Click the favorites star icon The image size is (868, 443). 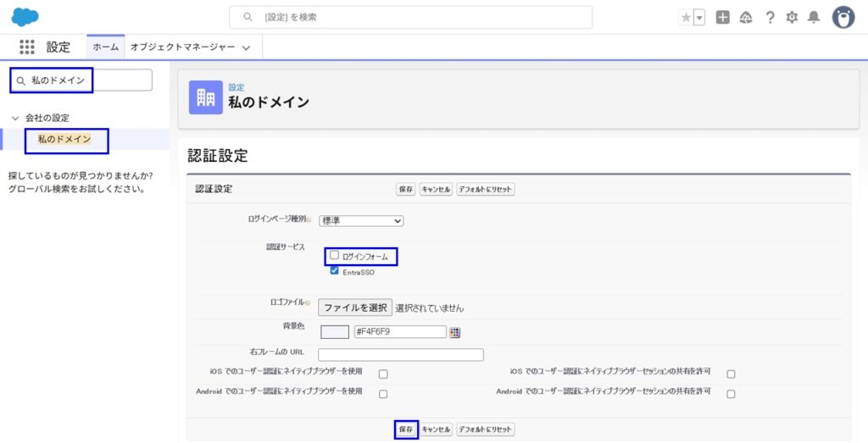pos(686,18)
